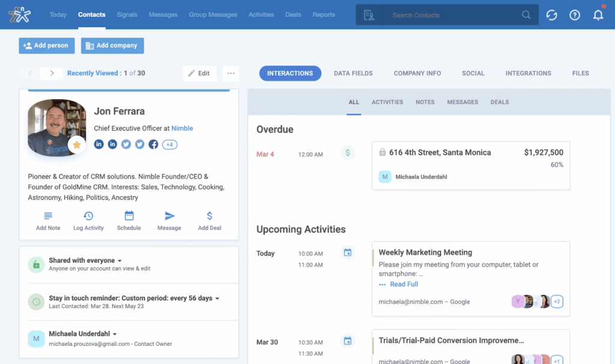Click the magnifying glass search icon
This screenshot has width=615, height=364.
click(526, 15)
